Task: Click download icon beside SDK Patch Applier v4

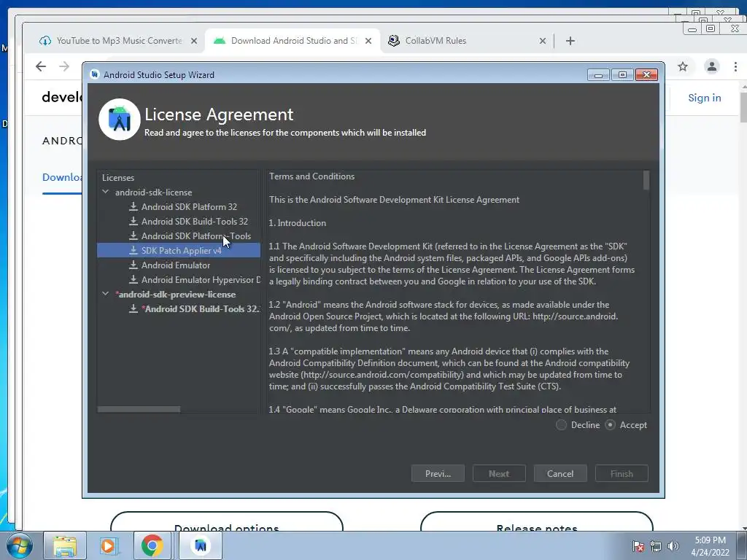Action: pyautogui.click(x=133, y=251)
